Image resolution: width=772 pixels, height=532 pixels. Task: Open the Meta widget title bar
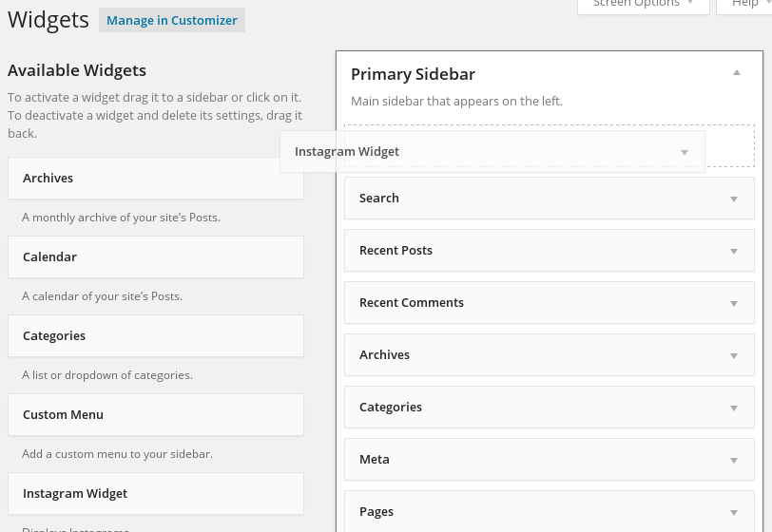[x=549, y=460]
